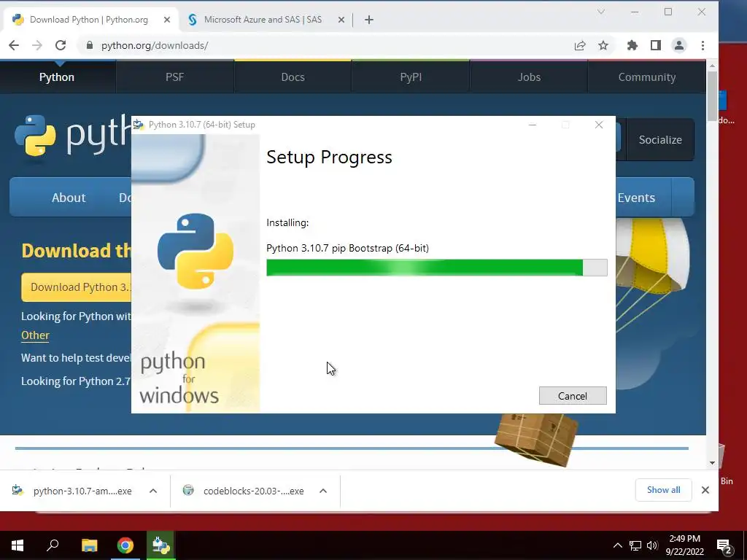Click tab search chevron in Chrome title bar
The width and height of the screenshot is (747, 560).
click(601, 12)
